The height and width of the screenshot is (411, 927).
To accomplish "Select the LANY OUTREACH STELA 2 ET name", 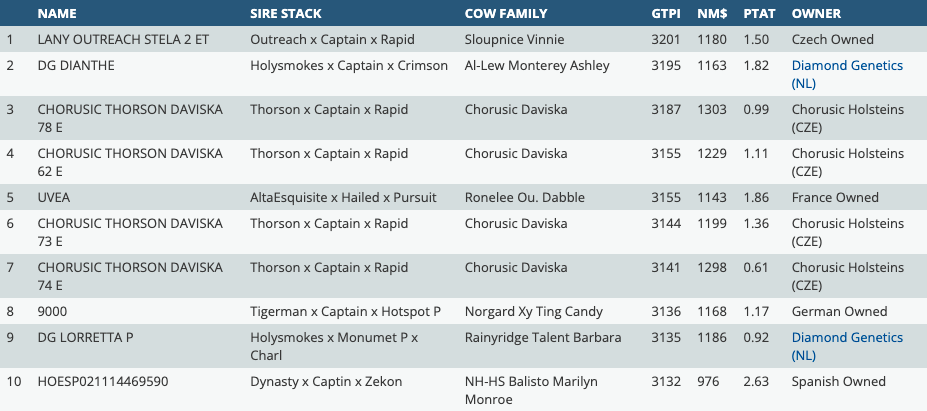I will pos(129,40).
